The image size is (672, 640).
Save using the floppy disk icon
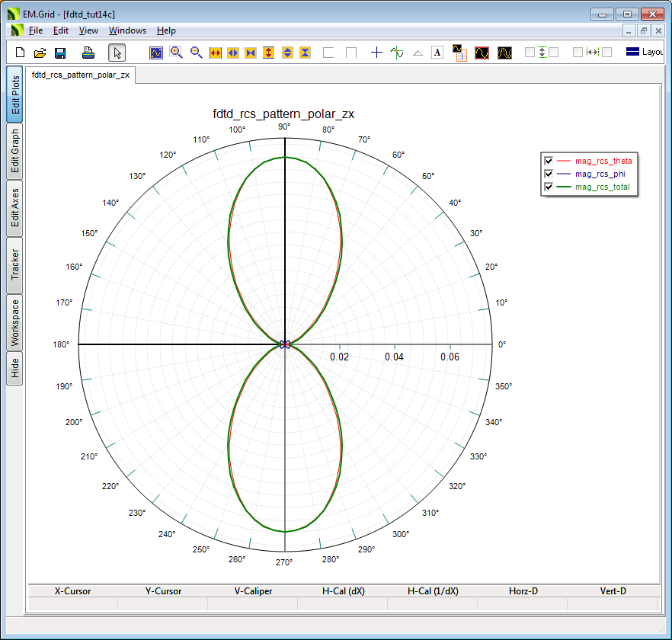coord(60,53)
